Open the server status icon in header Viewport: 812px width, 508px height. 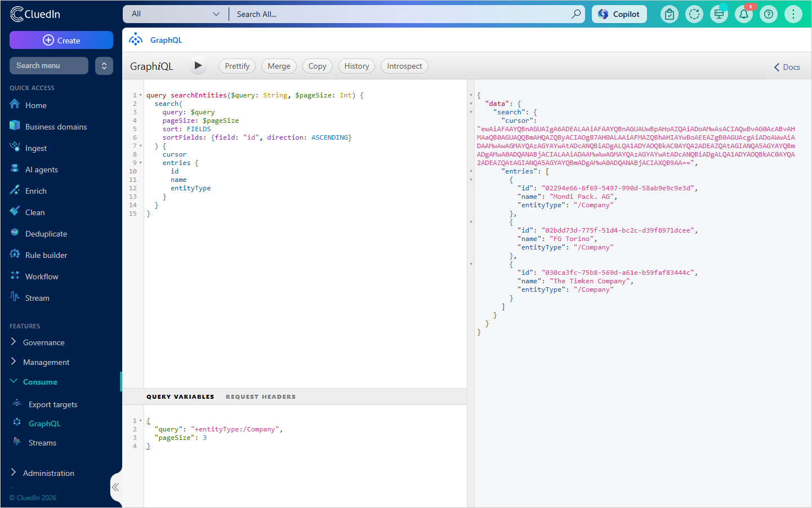point(719,14)
